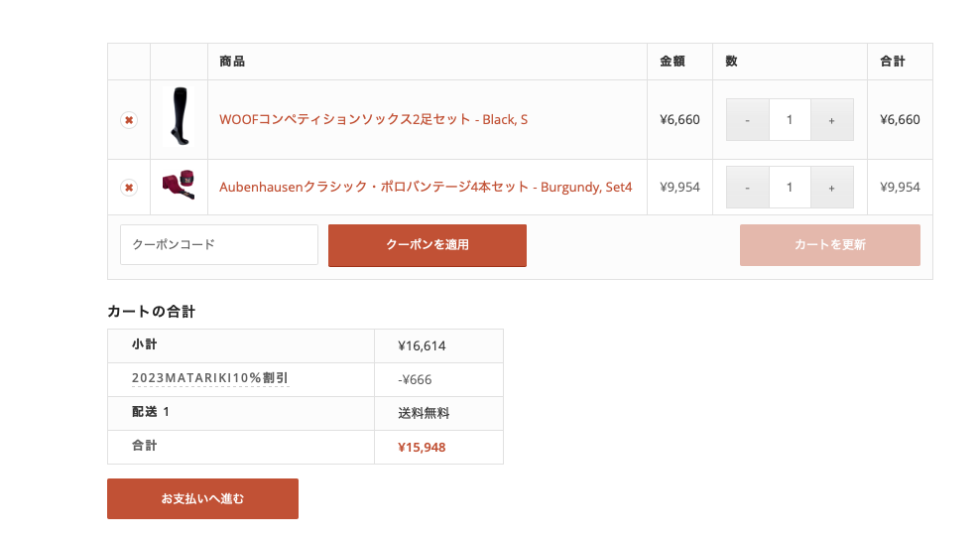Image resolution: width=980 pixels, height=542 pixels.
Task: Increase quantity of WOOF socks
Action: [831, 120]
